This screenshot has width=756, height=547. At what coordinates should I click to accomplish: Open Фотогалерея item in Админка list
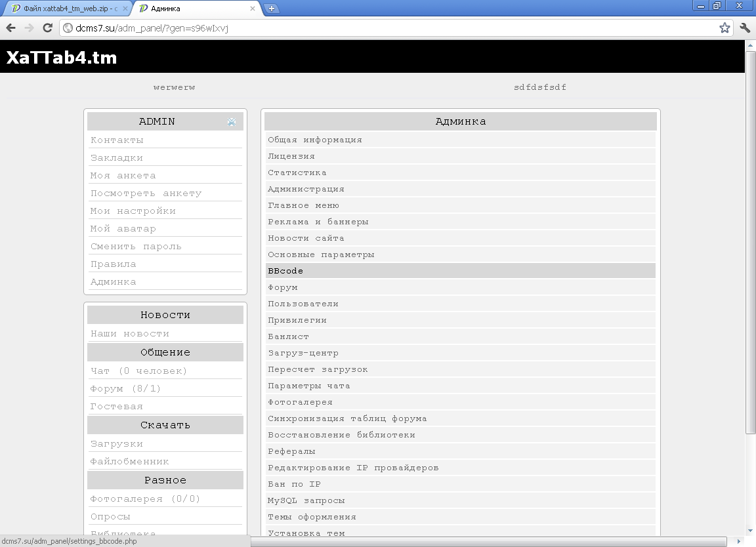coord(461,402)
